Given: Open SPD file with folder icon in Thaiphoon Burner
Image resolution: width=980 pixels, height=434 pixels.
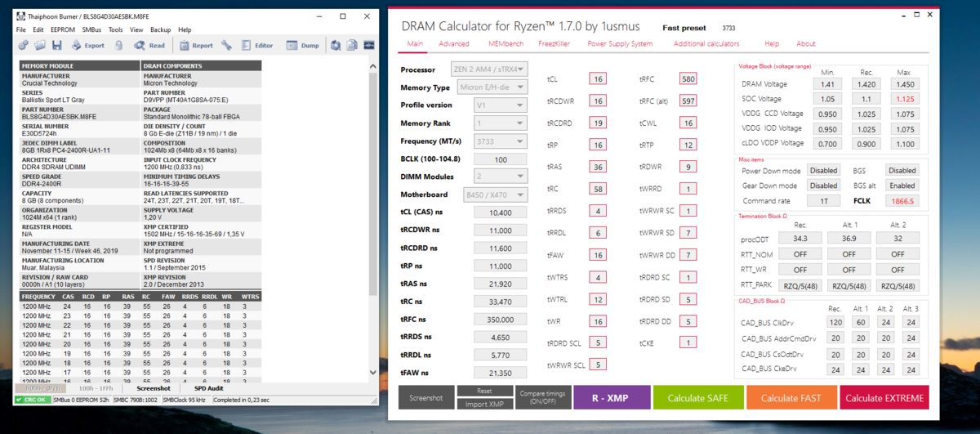Looking at the screenshot, I should [x=40, y=46].
